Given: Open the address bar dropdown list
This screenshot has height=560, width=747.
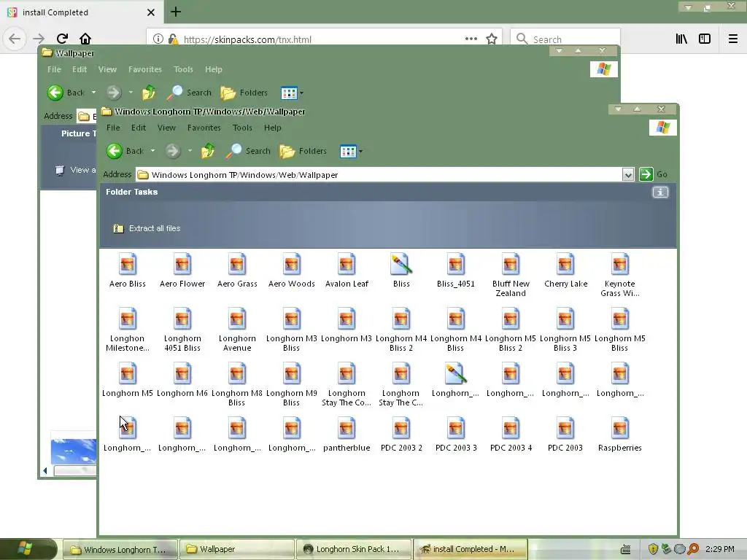Looking at the screenshot, I should click(x=628, y=175).
